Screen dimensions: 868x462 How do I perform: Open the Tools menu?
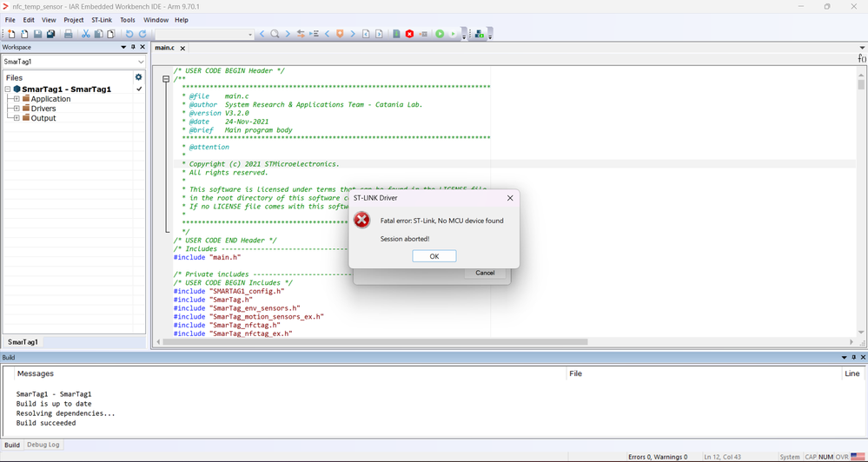[128, 20]
